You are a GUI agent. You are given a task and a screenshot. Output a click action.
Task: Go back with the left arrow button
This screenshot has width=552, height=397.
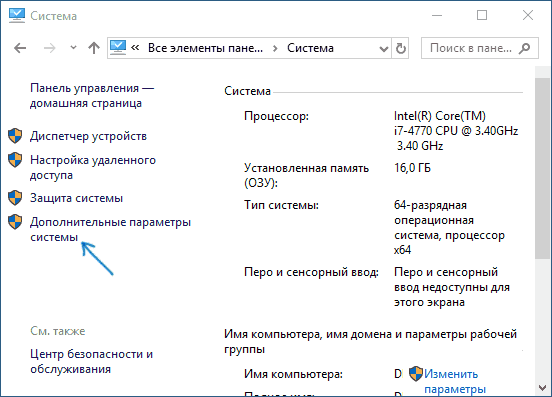pos(20,48)
